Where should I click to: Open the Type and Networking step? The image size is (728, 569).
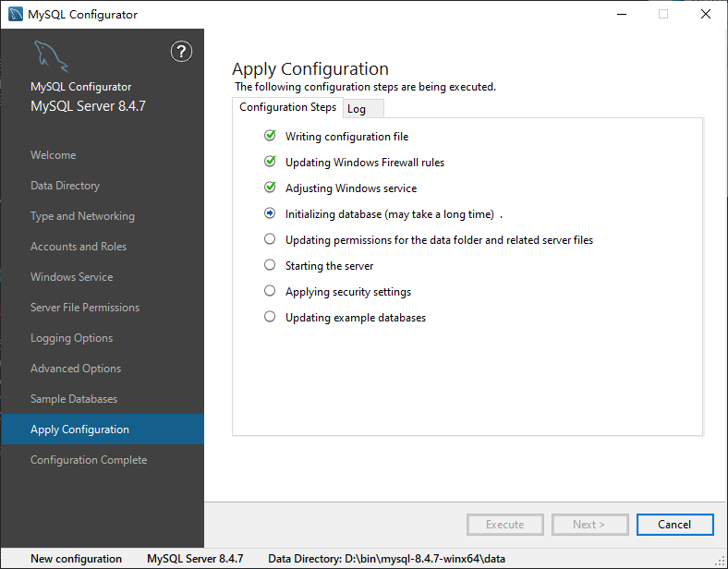[x=82, y=216]
